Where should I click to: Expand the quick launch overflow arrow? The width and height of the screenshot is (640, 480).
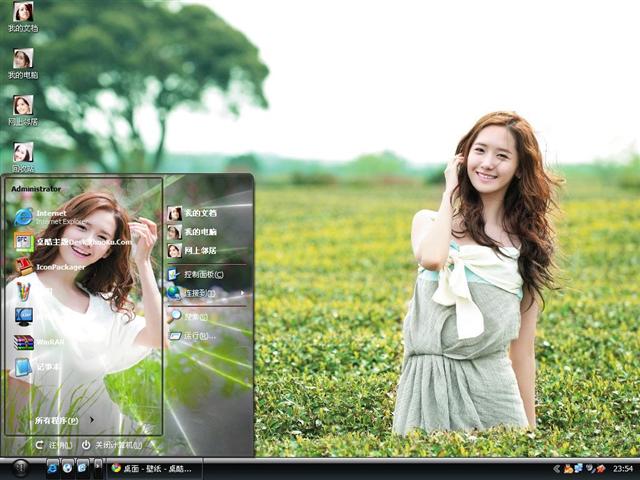point(98,468)
